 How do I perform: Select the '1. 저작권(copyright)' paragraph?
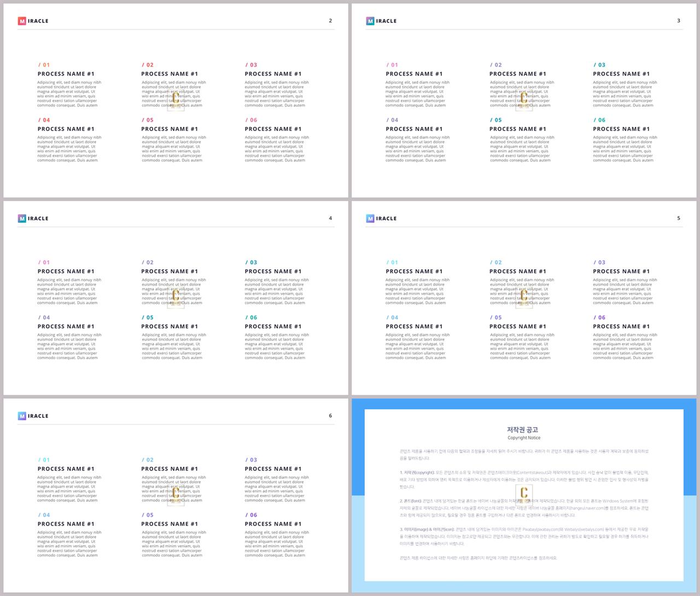(x=524, y=479)
